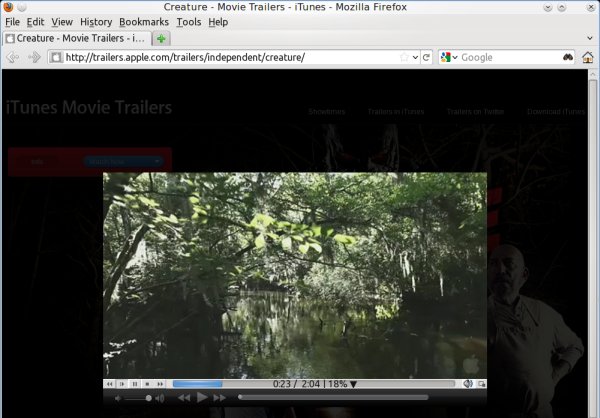Open the View menu
This screenshot has width=600, height=418.
click(62, 22)
